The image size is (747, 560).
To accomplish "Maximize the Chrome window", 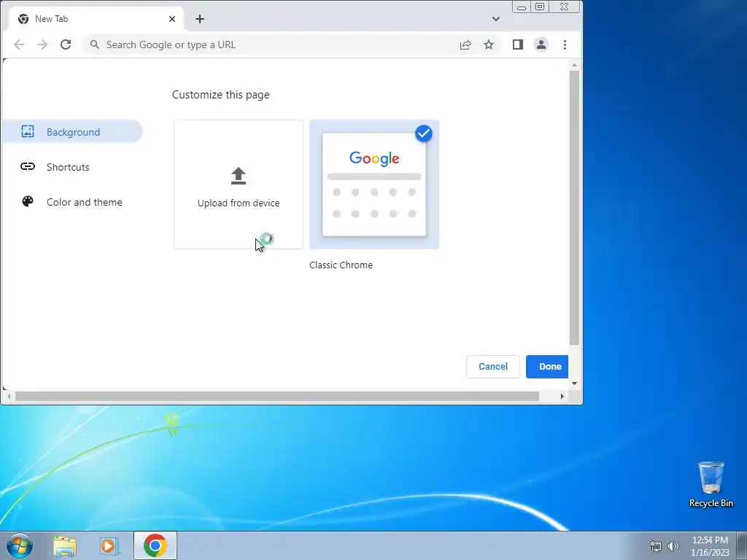I will pos(540,7).
